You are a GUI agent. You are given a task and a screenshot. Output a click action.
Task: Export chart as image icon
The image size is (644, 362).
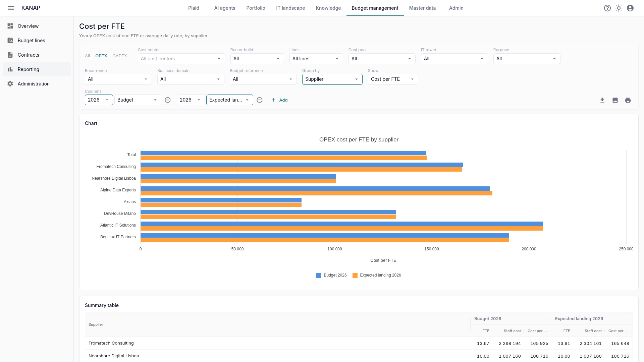pyautogui.click(x=615, y=100)
